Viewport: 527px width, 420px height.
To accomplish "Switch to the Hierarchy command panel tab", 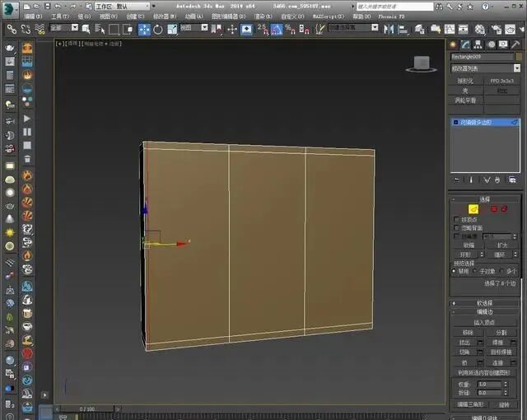I will pyautogui.click(x=478, y=44).
